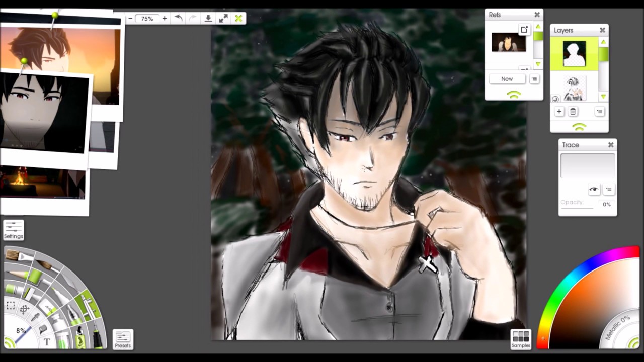
Task: Toggle fullscreen workbench mode
Action: [223, 19]
